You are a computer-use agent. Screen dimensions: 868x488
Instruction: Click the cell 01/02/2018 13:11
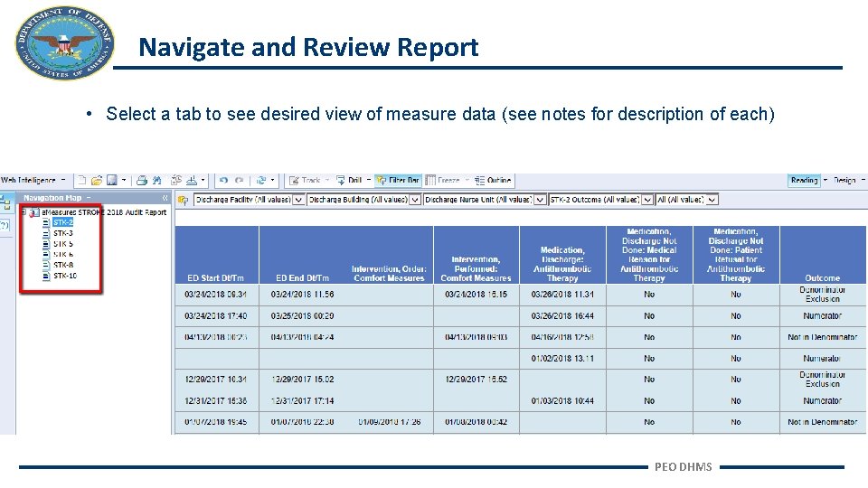(562, 359)
